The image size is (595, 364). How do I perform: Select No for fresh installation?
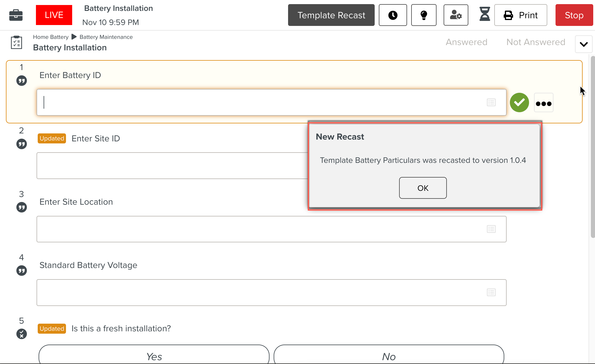click(389, 356)
